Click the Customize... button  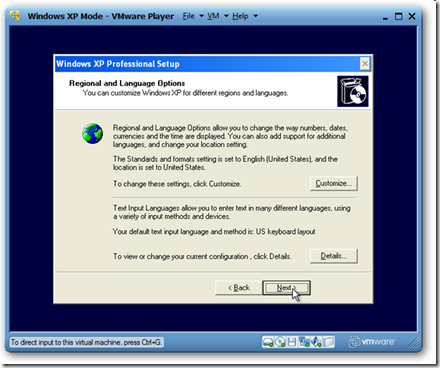334,183
